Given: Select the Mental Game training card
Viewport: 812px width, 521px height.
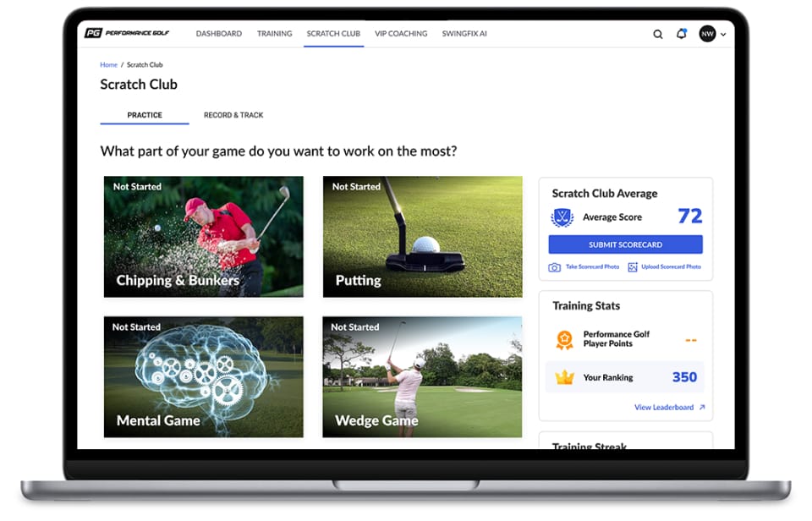Looking at the screenshot, I should point(203,377).
